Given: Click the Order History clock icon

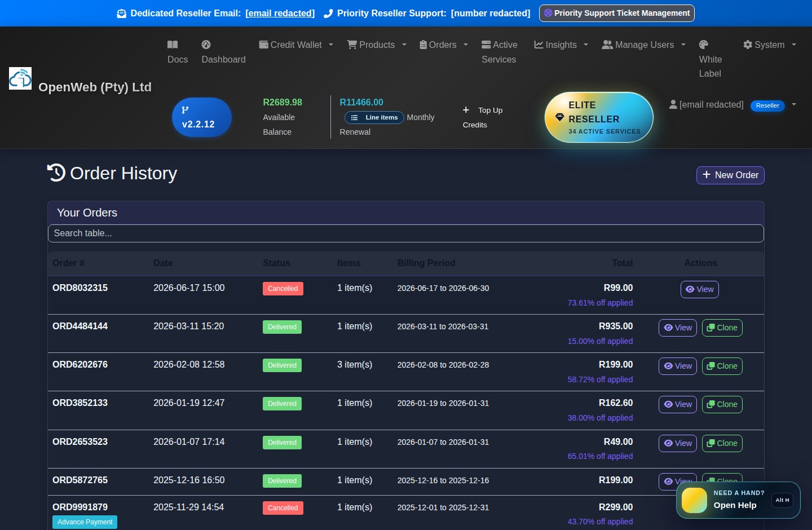Looking at the screenshot, I should (x=56, y=173).
